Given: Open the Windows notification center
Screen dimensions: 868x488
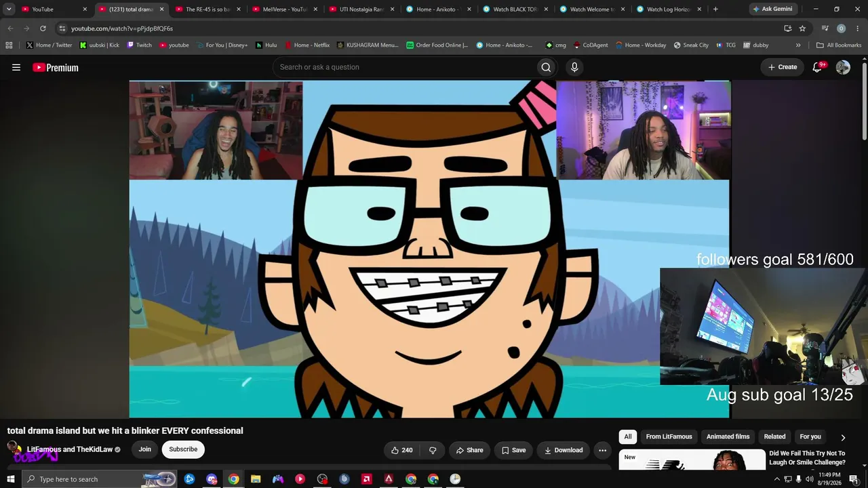Looking at the screenshot, I should click(854, 479).
